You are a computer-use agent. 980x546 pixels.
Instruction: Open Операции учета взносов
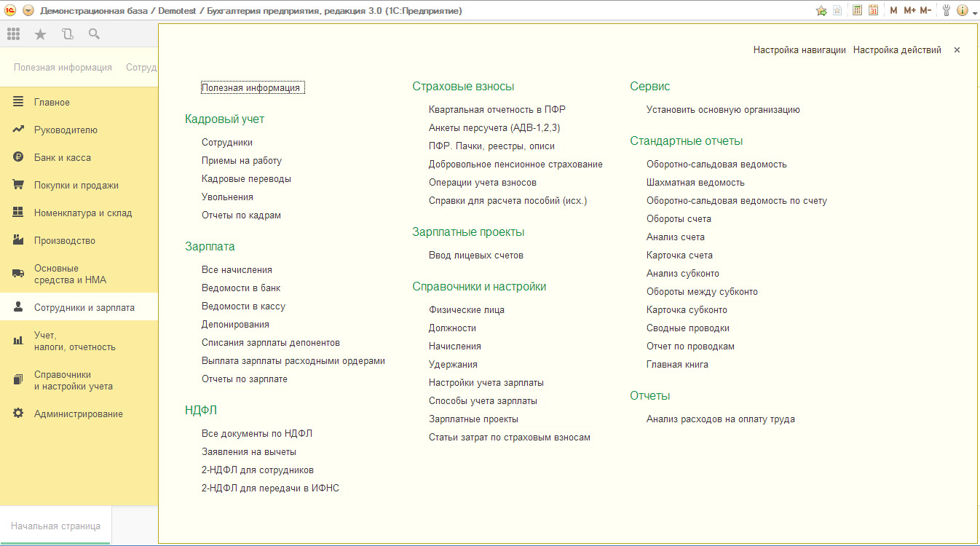coord(483,183)
